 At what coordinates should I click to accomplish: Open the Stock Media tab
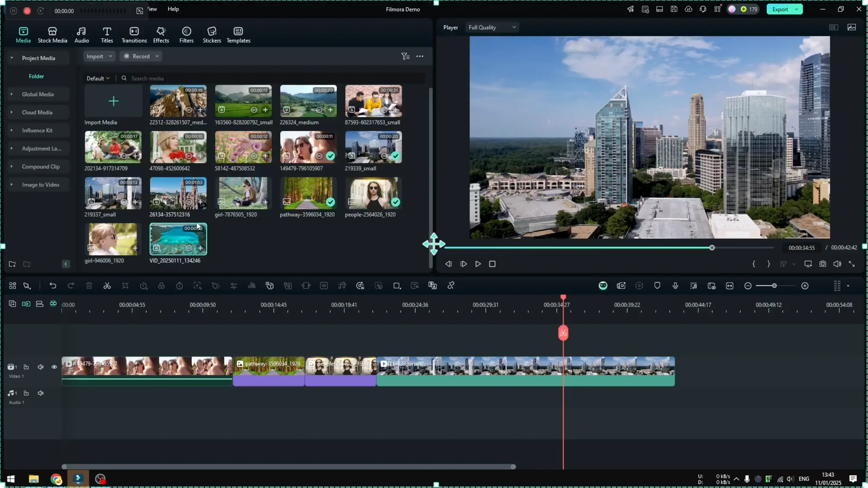click(52, 35)
